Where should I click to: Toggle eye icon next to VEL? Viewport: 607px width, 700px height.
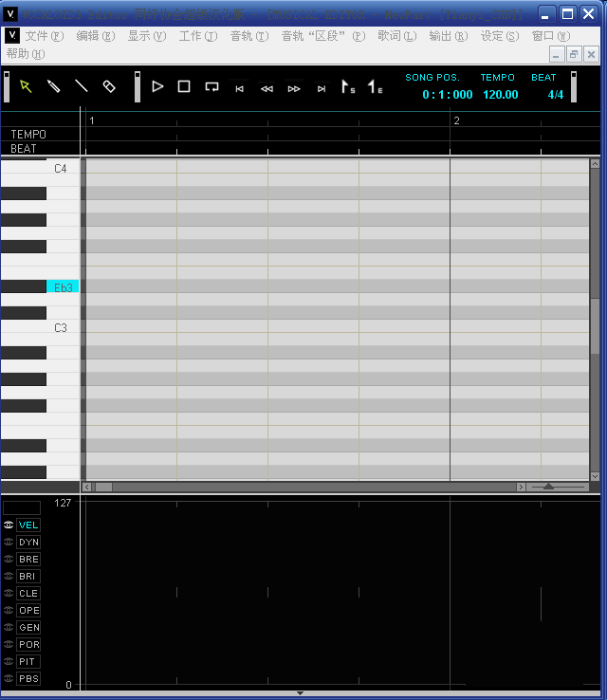tap(9, 525)
